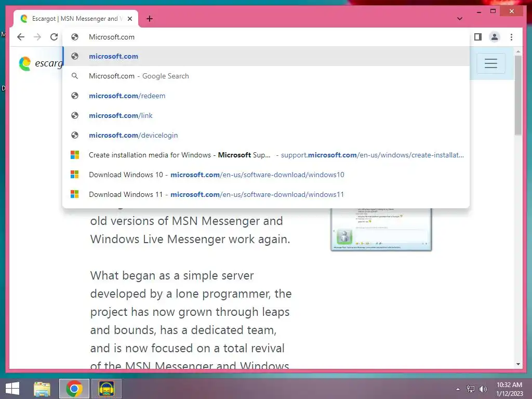532x399 pixels.
Task: Click the address bar containing Microsoft.com
Action: (x=267, y=37)
